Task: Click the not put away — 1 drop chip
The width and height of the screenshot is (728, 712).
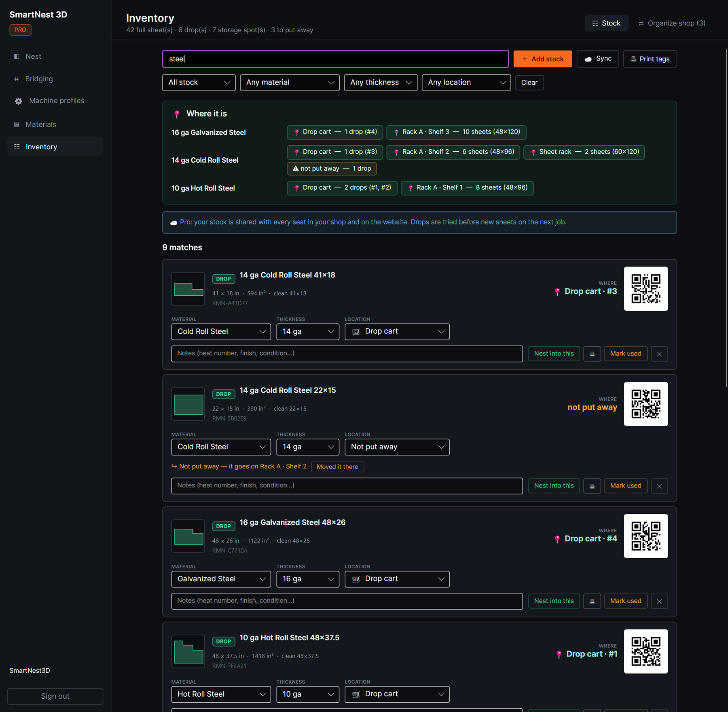Action: [x=332, y=169]
